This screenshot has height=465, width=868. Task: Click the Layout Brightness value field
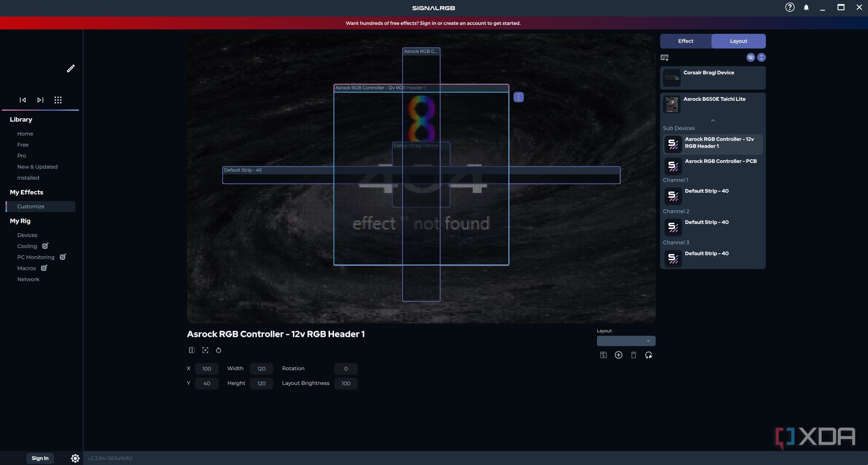(x=346, y=383)
